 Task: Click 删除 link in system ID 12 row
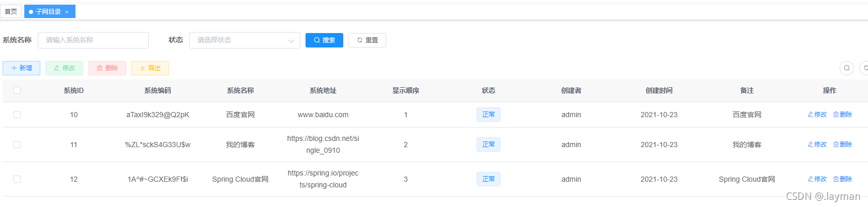[843, 179]
